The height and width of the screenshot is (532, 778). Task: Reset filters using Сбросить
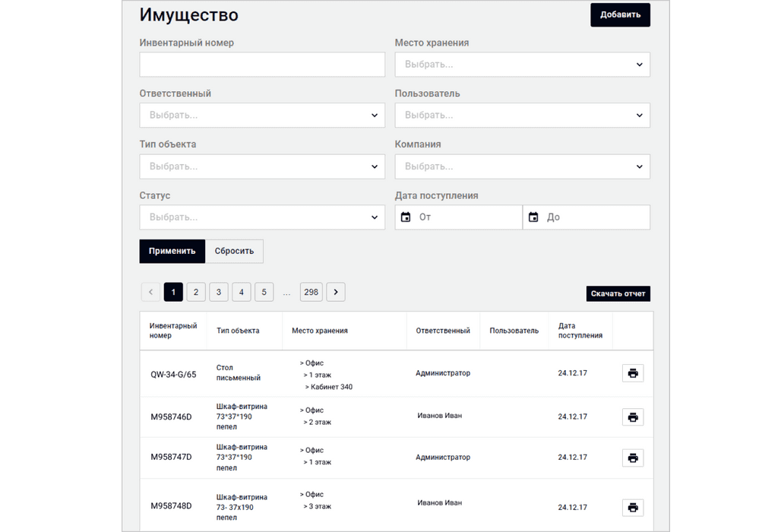pyautogui.click(x=234, y=252)
